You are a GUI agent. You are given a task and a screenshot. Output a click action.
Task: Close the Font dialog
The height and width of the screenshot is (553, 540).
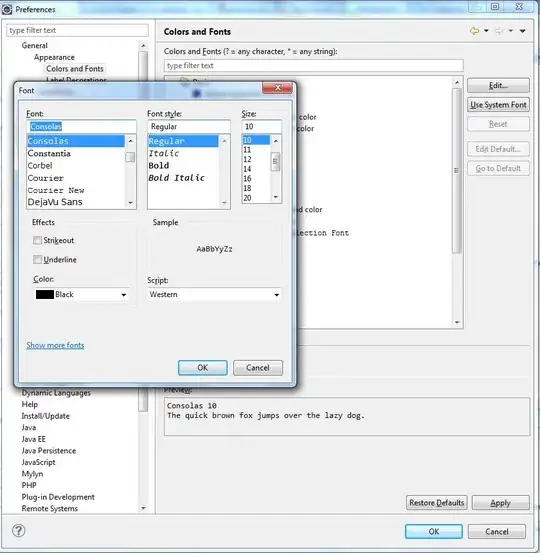click(278, 88)
